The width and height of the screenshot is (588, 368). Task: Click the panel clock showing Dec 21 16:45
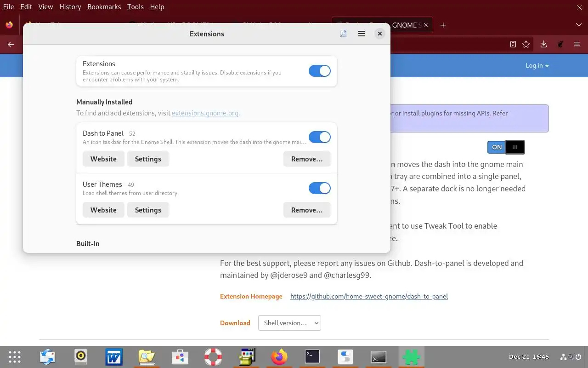tap(529, 357)
